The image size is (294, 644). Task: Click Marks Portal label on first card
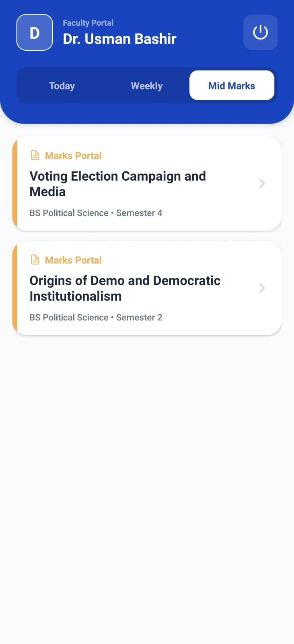(73, 155)
